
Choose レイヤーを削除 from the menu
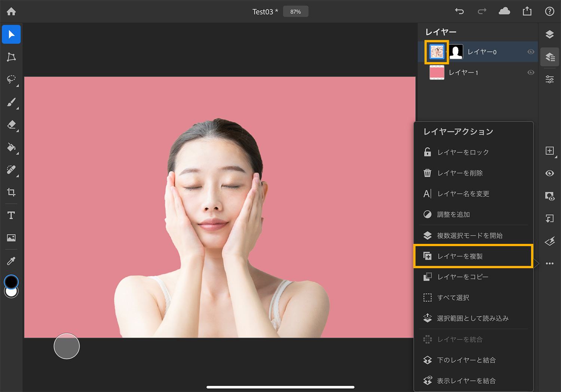[x=473, y=173]
